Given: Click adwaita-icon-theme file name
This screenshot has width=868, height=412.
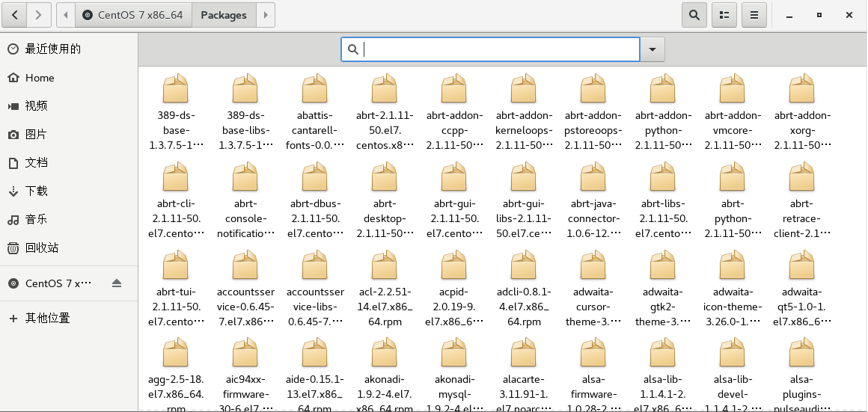Looking at the screenshot, I should pos(733,307).
